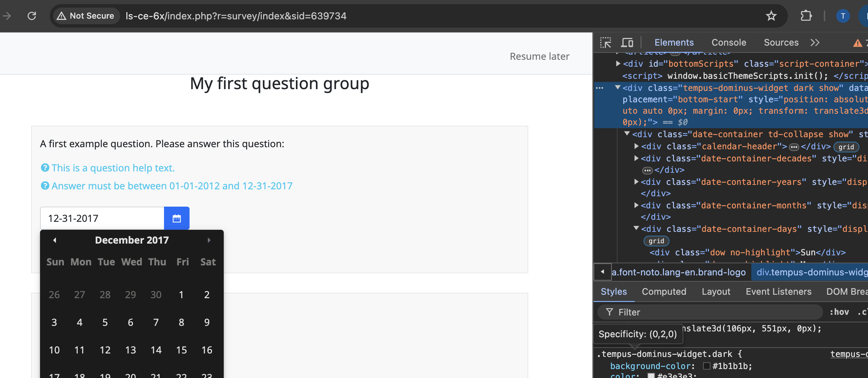Image resolution: width=868 pixels, height=378 pixels.
Task: Expand the bottomScripts div node
Action: [618, 64]
